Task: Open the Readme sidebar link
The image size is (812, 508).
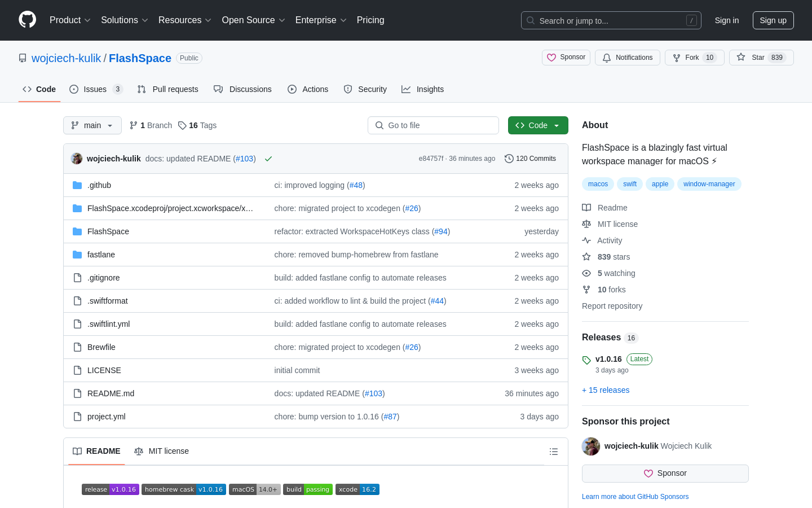Action: pos(605,208)
